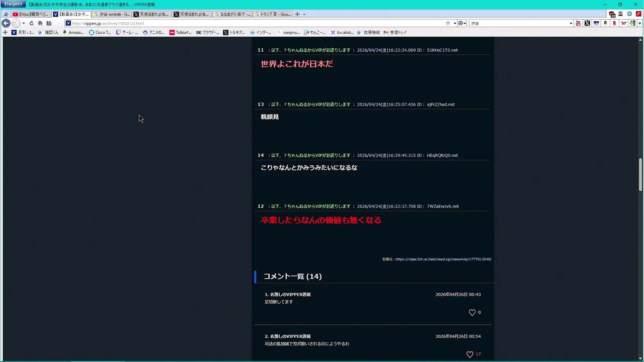Open the nanjmu... bookmark
Image resolution: width=644 pixels, height=362 pixels.
[288, 32]
